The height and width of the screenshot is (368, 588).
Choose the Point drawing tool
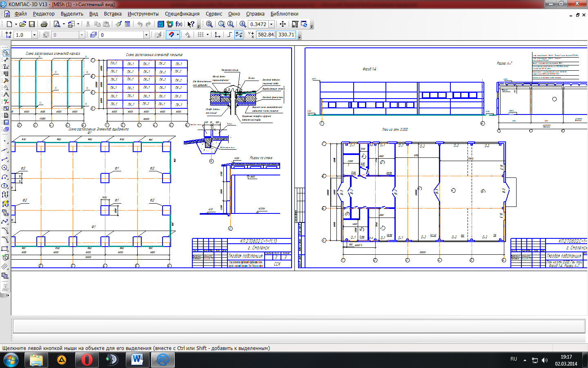(6, 141)
